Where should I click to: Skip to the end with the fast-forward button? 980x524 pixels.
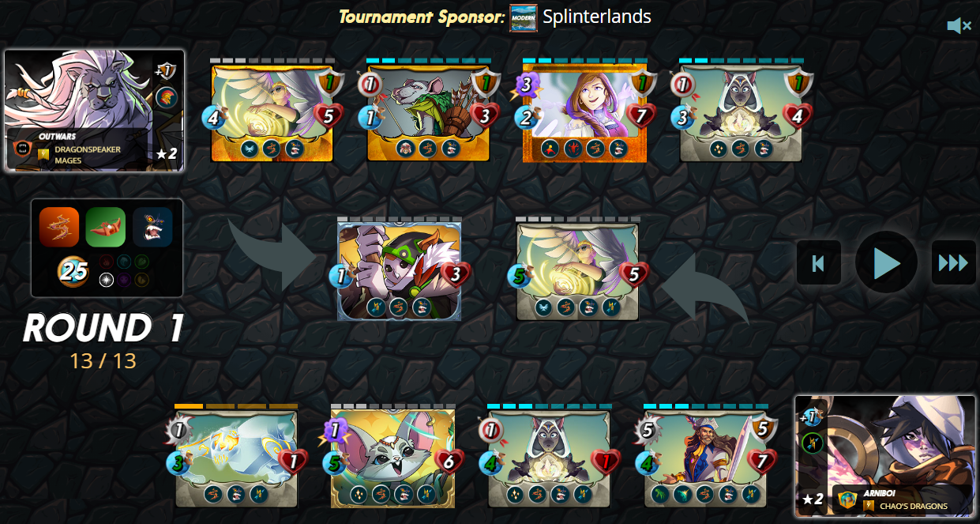[x=953, y=262]
